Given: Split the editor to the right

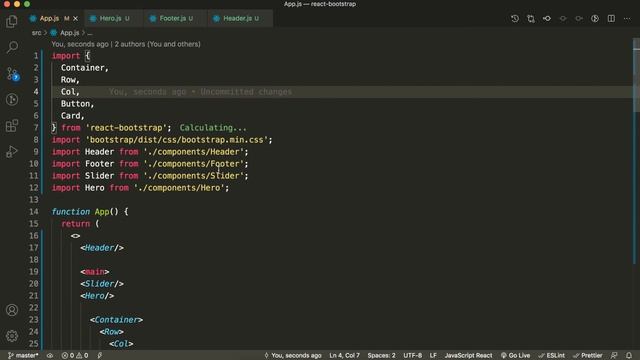Looking at the screenshot, I should (611, 19).
